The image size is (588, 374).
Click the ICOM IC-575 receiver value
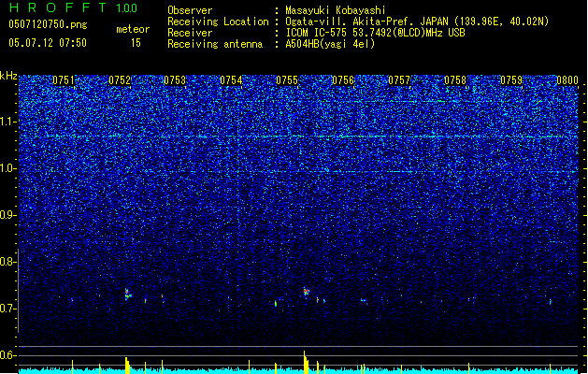point(375,33)
